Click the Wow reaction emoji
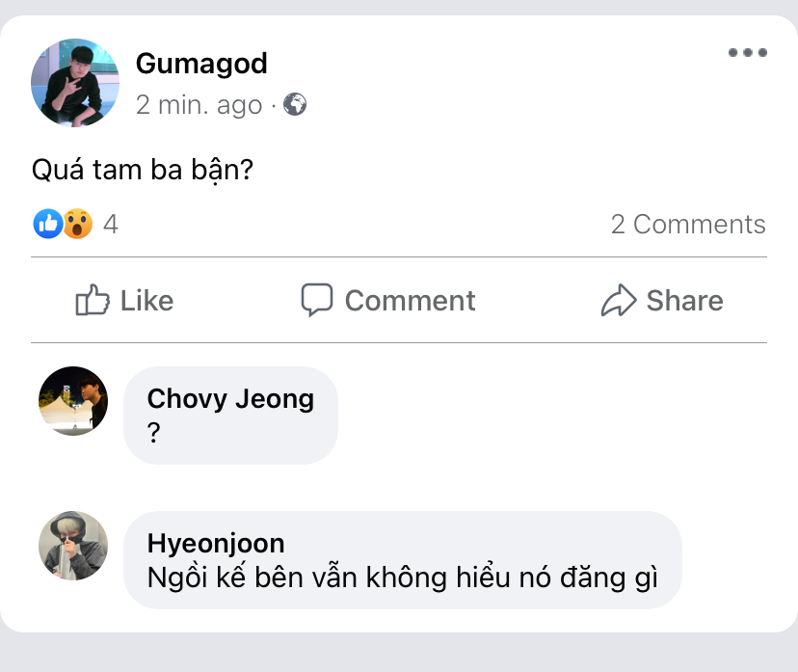 [77, 225]
